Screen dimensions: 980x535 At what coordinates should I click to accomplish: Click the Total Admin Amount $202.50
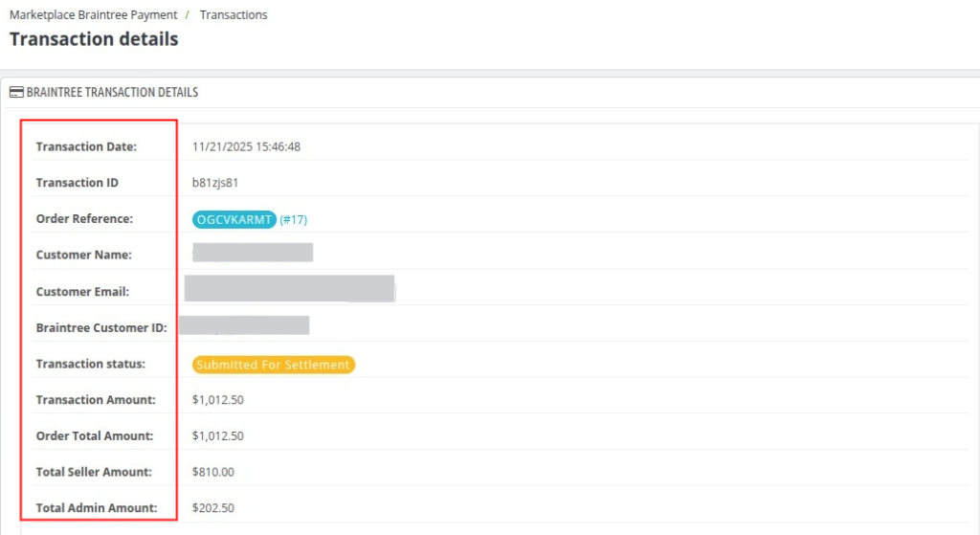click(x=212, y=508)
